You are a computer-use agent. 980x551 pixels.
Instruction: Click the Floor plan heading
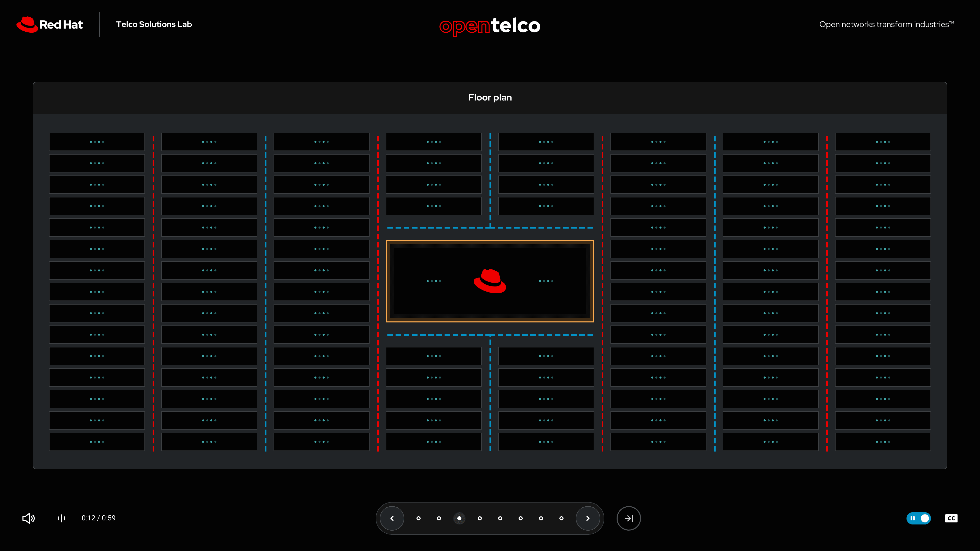coord(490,98)
